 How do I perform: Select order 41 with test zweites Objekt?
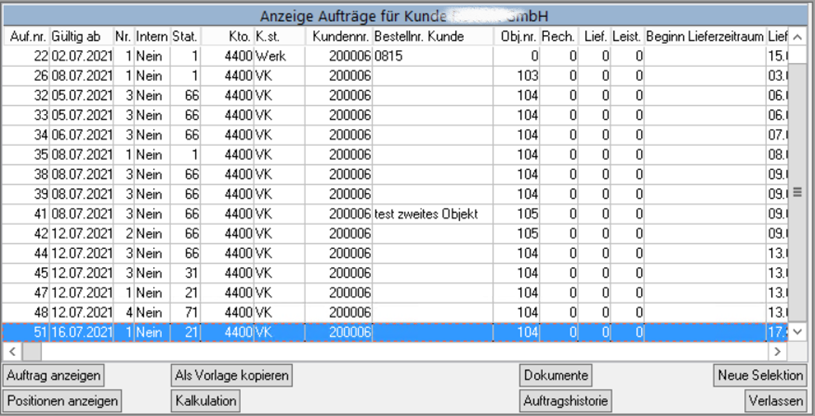pos(425,213)
